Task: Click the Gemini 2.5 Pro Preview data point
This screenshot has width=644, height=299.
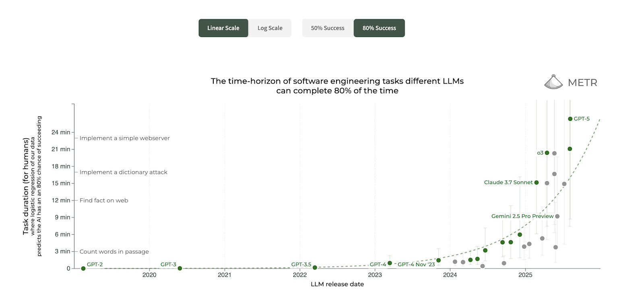Action: pyautogui.click(x=557, y=216)
